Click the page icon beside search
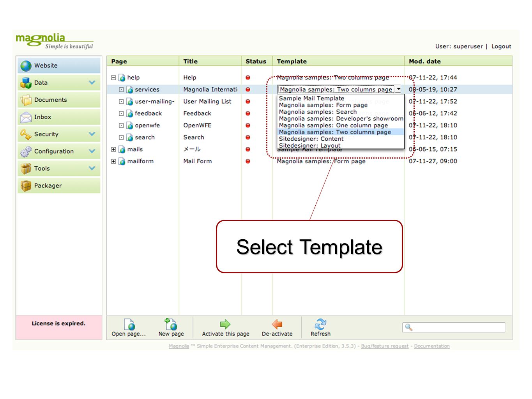This screenshot has height=399, width=532. pos(130,138)
